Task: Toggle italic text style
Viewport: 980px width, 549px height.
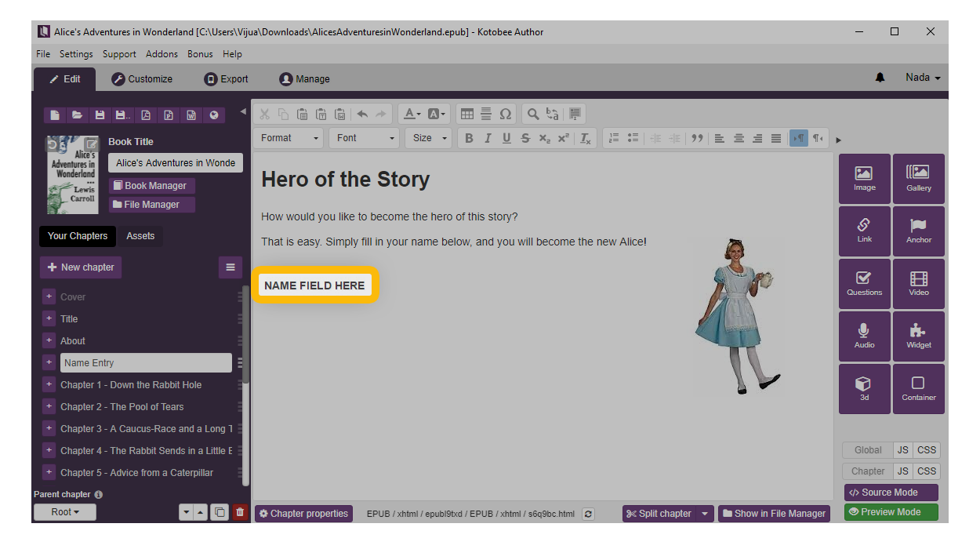Action: point(488,138)
